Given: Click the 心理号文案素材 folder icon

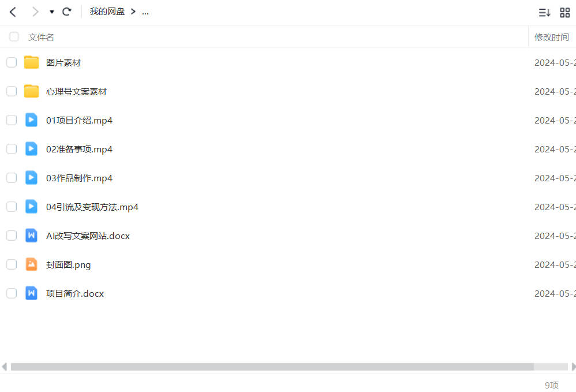Looking at the screenshot, I should click(x=31, y=91).
